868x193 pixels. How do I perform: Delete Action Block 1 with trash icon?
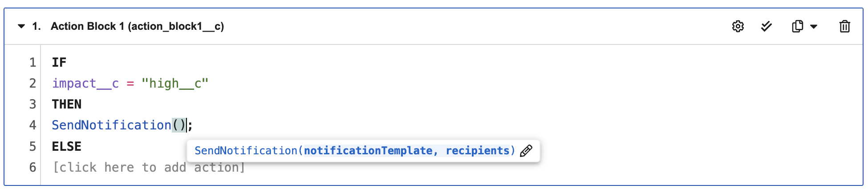(844, 26)
